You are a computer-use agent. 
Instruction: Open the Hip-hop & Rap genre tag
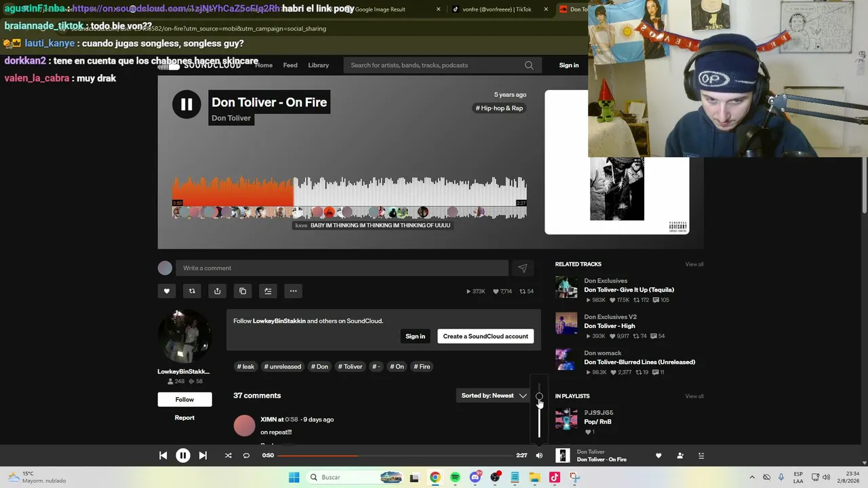click(499, 108)
